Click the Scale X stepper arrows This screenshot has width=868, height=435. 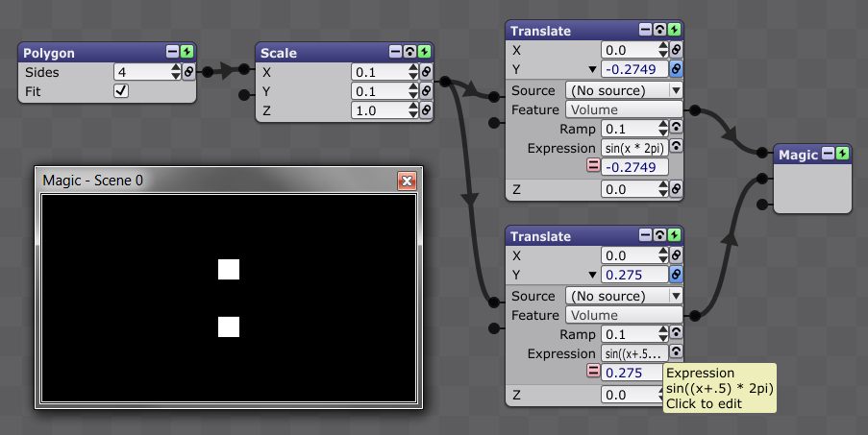[413, 72]
